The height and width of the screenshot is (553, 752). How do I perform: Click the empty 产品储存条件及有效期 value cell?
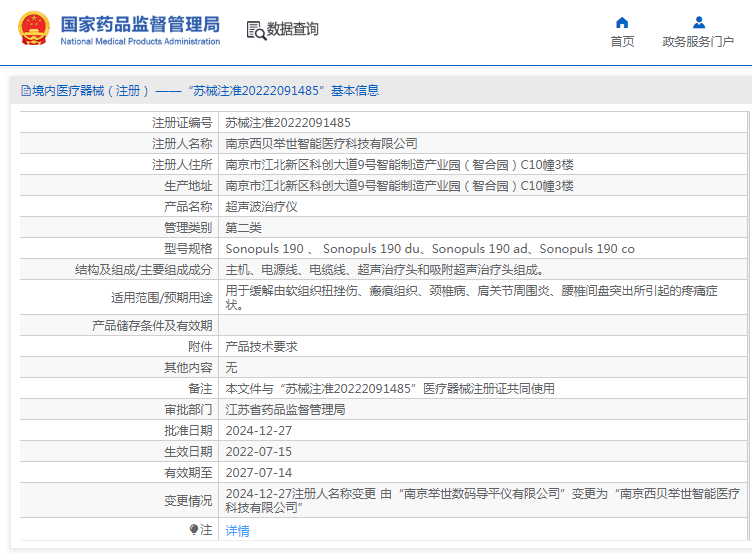click(x=483, y=326)
